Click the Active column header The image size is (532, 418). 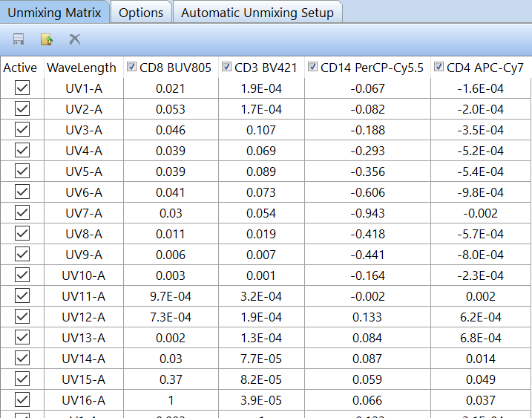click(x=22, y=68)
